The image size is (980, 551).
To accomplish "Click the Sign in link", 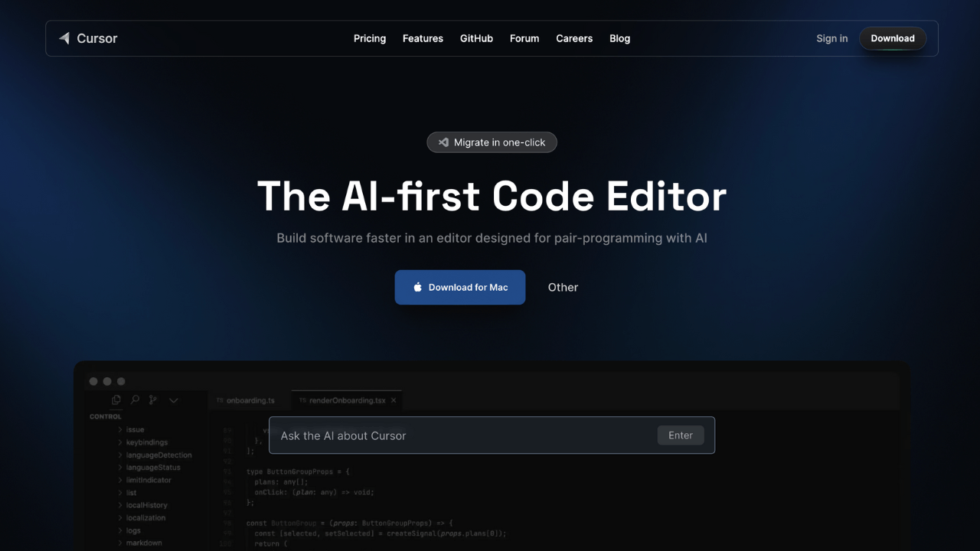I will tap(831, 38).
